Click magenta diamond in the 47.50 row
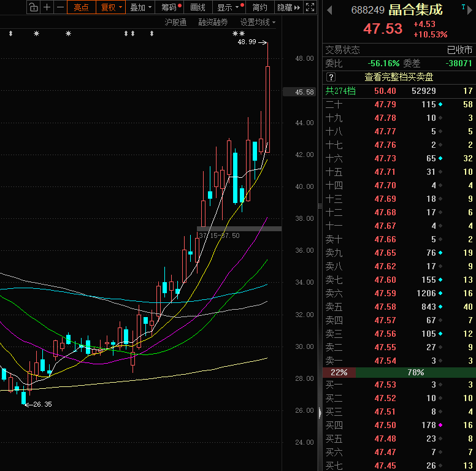The height and width of the screenshot is (471, 476). coord(440,425)
